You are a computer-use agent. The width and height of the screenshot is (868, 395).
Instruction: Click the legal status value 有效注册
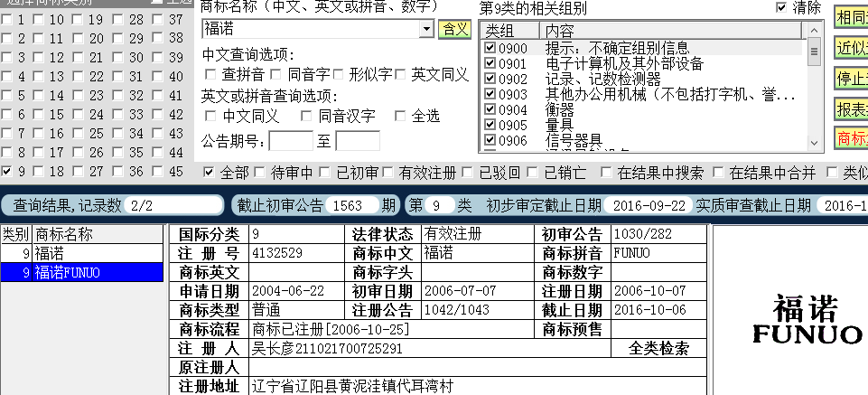pyautogui.click(x=453, y=234)
